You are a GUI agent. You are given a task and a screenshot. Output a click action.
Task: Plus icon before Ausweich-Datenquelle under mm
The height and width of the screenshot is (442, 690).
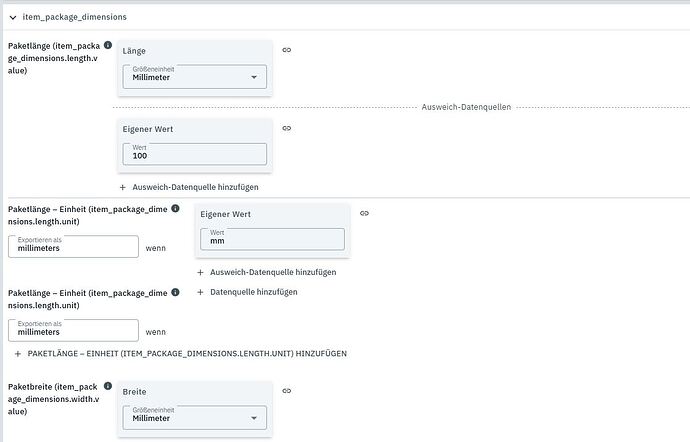200,272
